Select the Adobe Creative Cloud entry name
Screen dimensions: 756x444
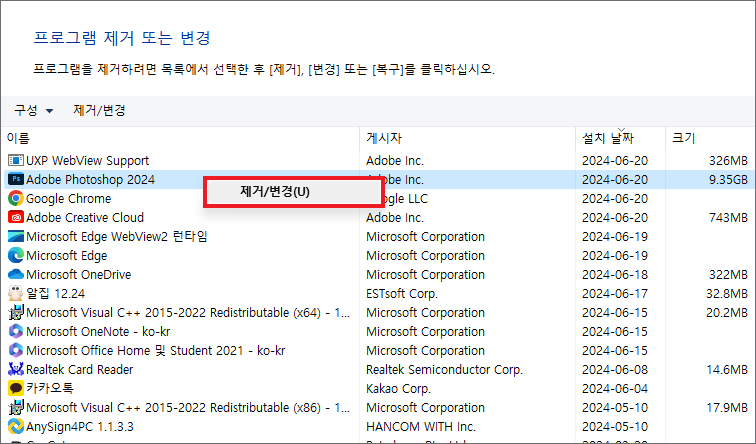click(85, 217)
